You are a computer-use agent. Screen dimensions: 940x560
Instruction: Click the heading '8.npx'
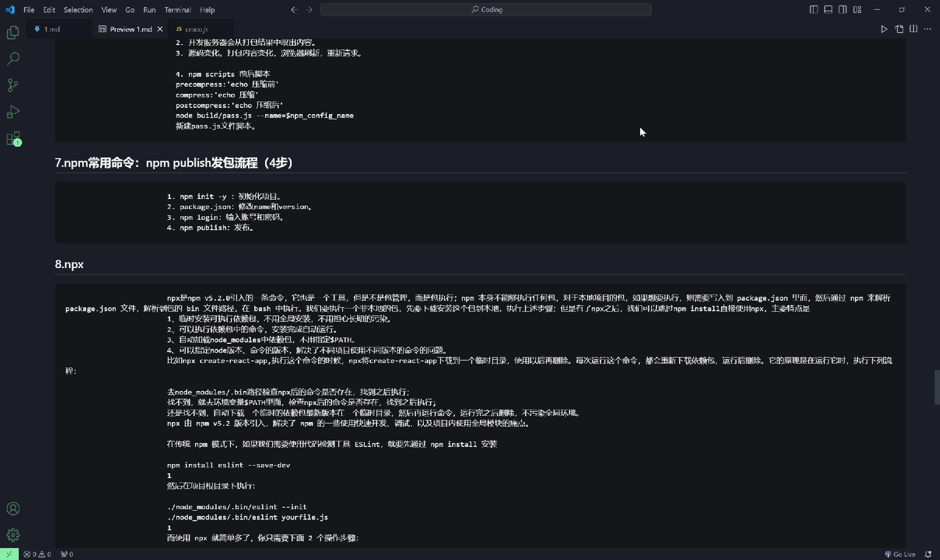(x=70, y=264)
